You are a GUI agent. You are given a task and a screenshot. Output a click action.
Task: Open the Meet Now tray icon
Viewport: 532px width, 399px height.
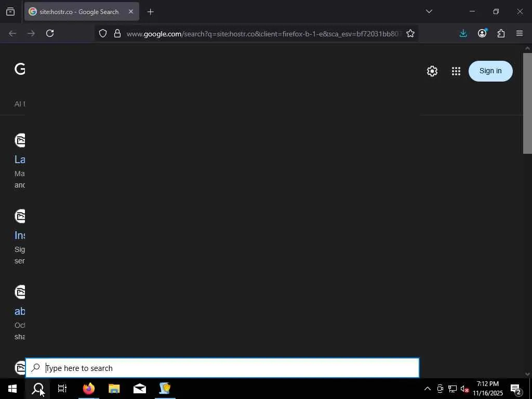(440, 389)
